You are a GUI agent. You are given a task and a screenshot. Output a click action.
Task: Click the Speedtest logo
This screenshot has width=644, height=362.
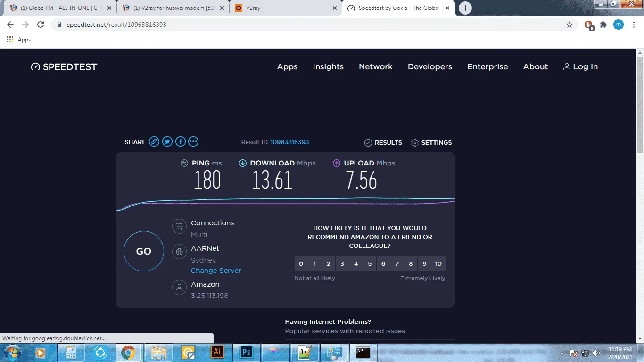point(64,66)
